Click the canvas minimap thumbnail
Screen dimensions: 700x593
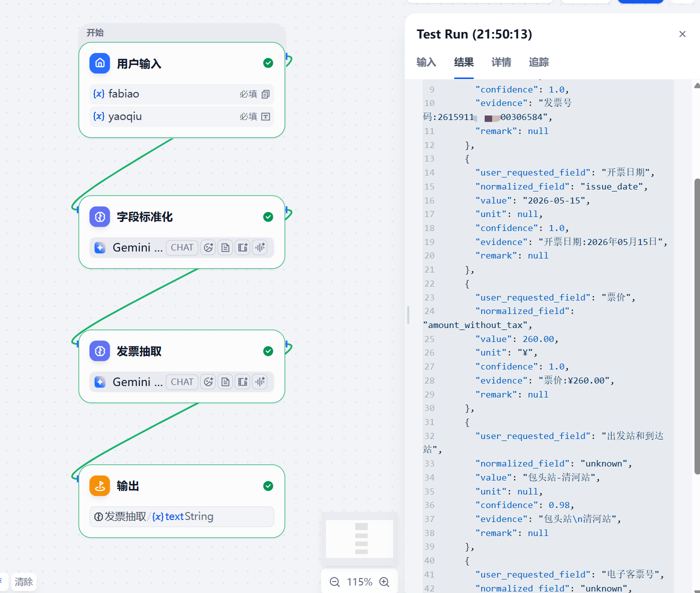pyautogui.click(x=359, y=539)
